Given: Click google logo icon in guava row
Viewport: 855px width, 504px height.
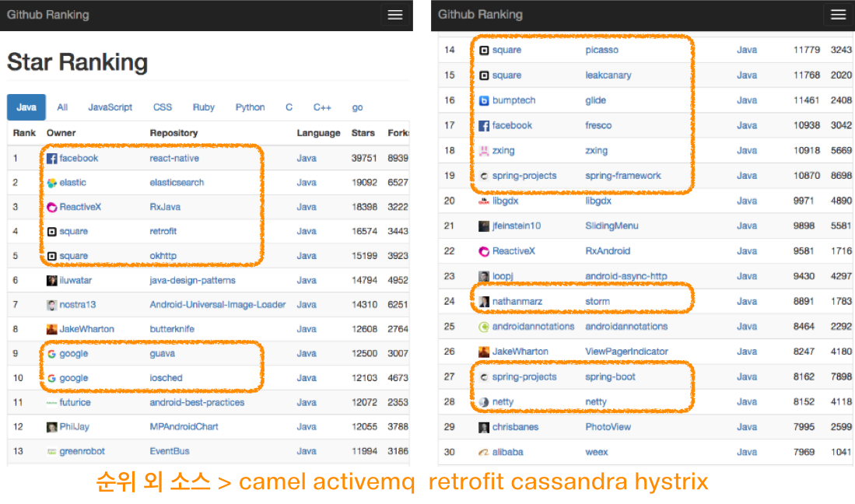Looking at the screenshot, I should tap(52, 354).
